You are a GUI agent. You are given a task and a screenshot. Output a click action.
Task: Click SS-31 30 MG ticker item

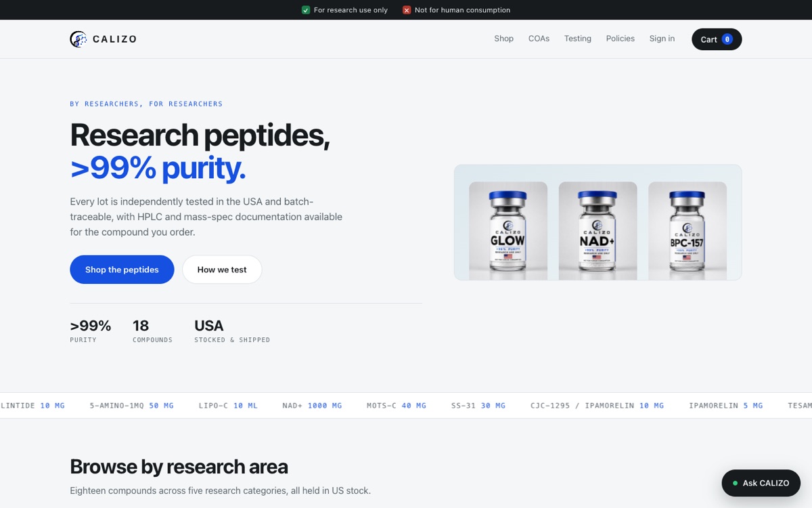478,406
